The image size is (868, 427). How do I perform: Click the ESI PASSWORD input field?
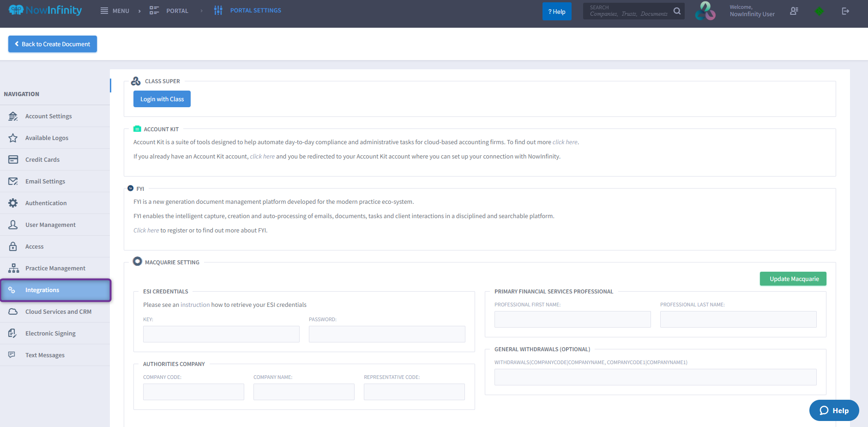387,334
